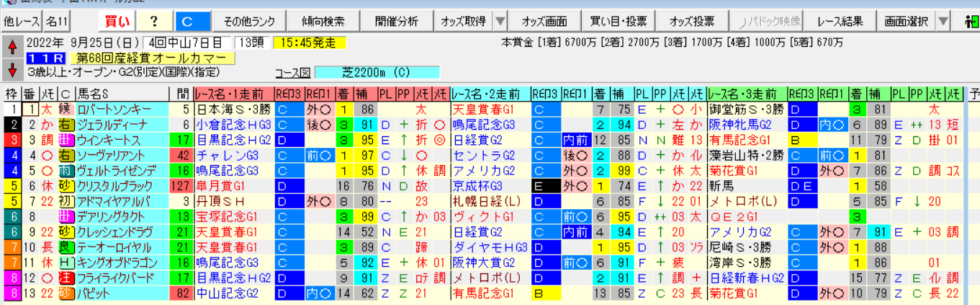Click レース名・1走前 column header
This screenshot has width=980, height=305.
coord(234,94)
